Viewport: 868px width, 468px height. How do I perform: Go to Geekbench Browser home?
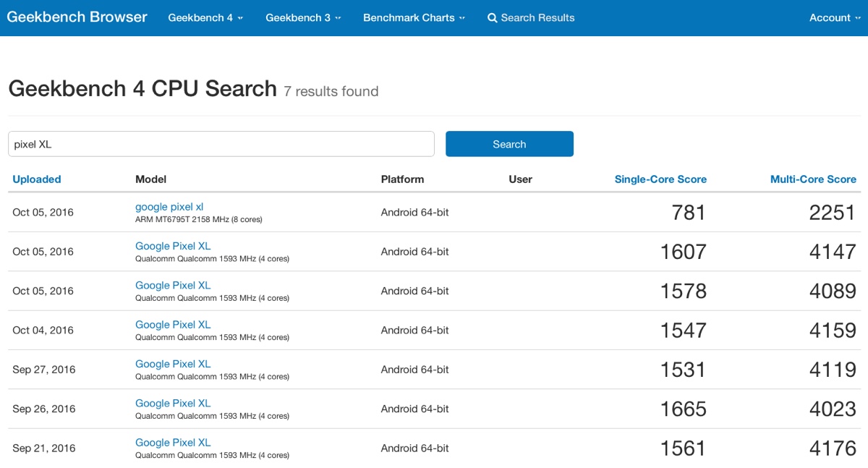click(x=77, y=17)
